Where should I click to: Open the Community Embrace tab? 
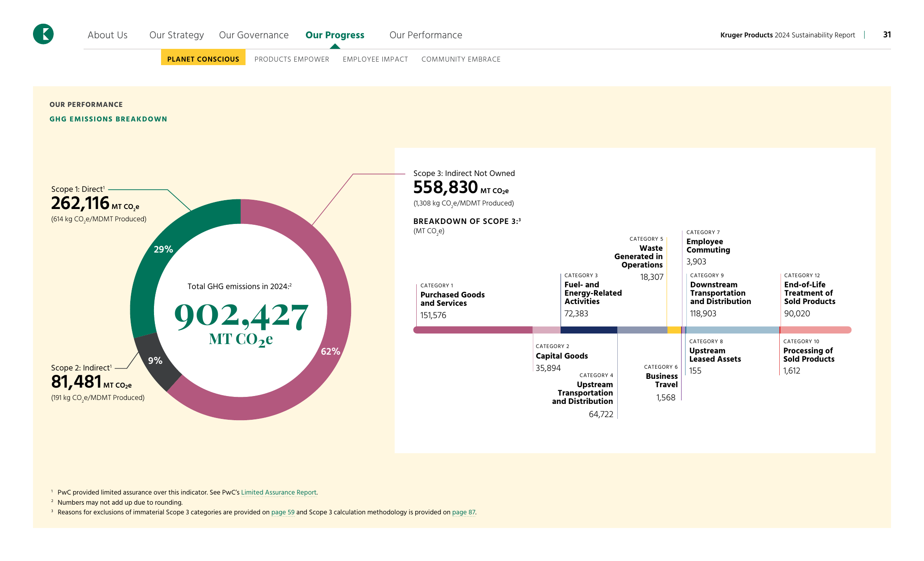point(461,59)
